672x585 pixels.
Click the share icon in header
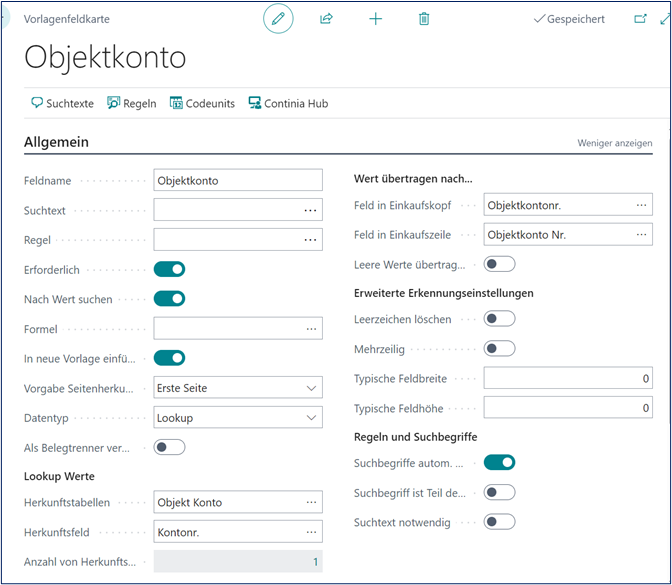point(326,19)
